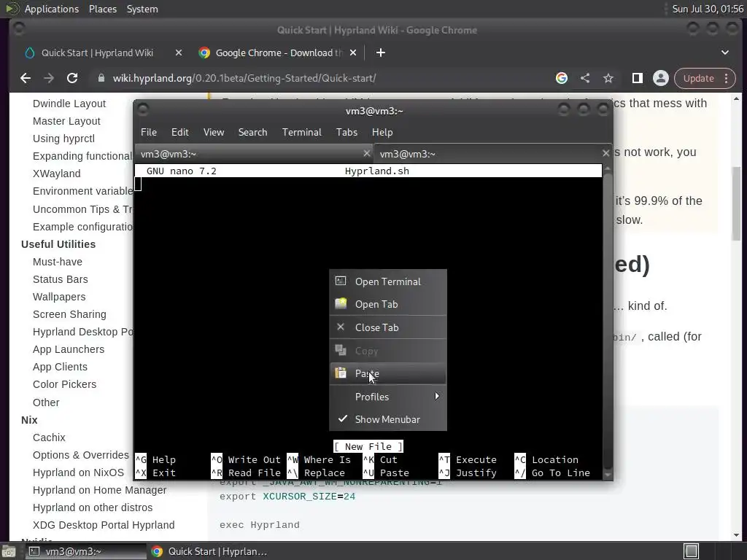This screenshot has width=747, height=560.
Task: Open a new Chrome tab
Action: [x=380, y=52]
